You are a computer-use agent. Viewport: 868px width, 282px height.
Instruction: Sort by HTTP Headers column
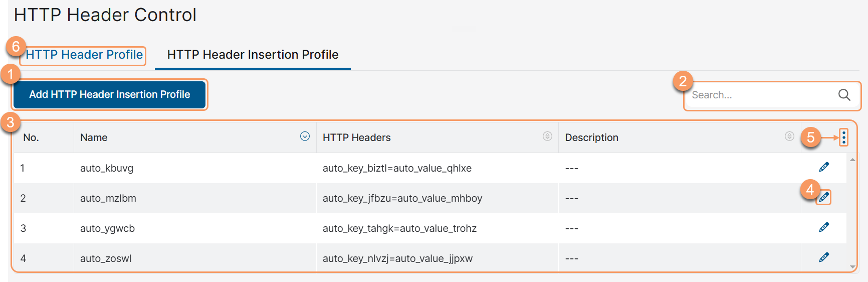[547, 136]
